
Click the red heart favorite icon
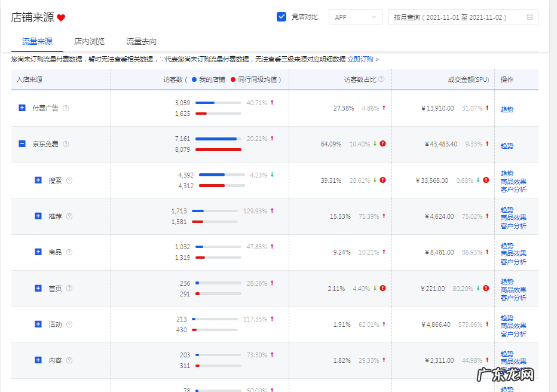(61, 18)
